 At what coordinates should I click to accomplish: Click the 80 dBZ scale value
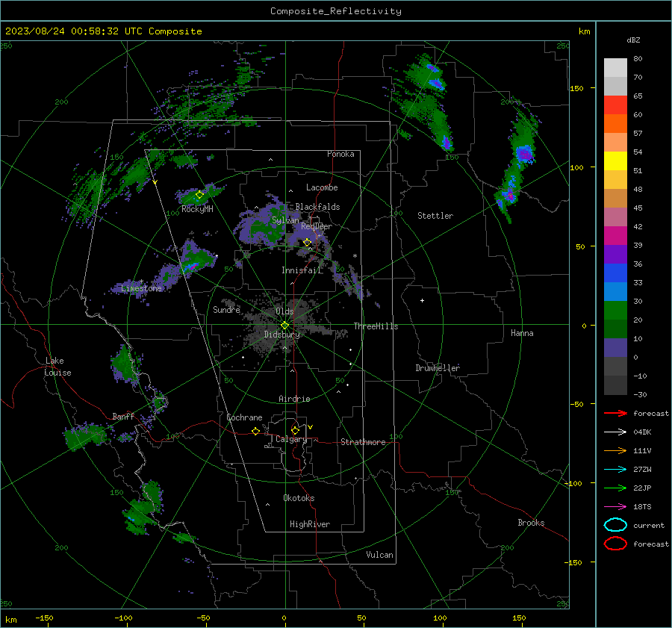[x=638, y=59]
